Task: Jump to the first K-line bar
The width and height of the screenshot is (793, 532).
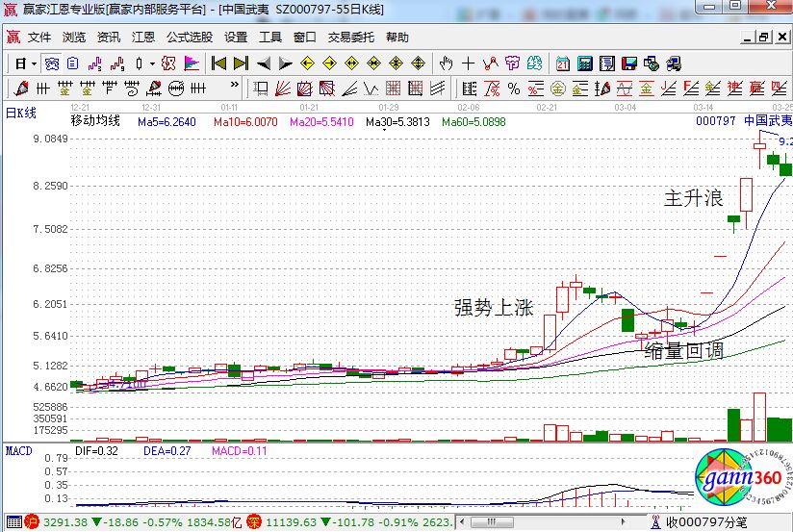Action: pyautogui.click(x=218, y=63)
